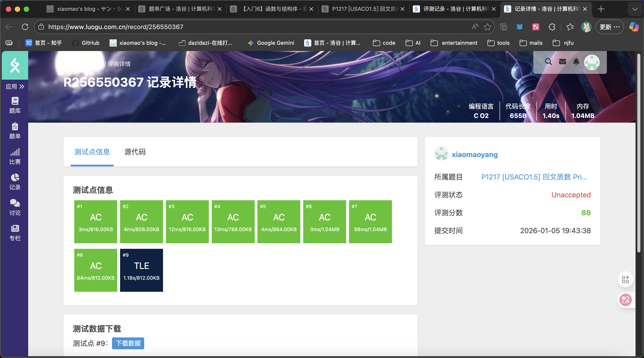Open the Google Gemini bookmark
The image size is (644, 358).
[271, 43]
